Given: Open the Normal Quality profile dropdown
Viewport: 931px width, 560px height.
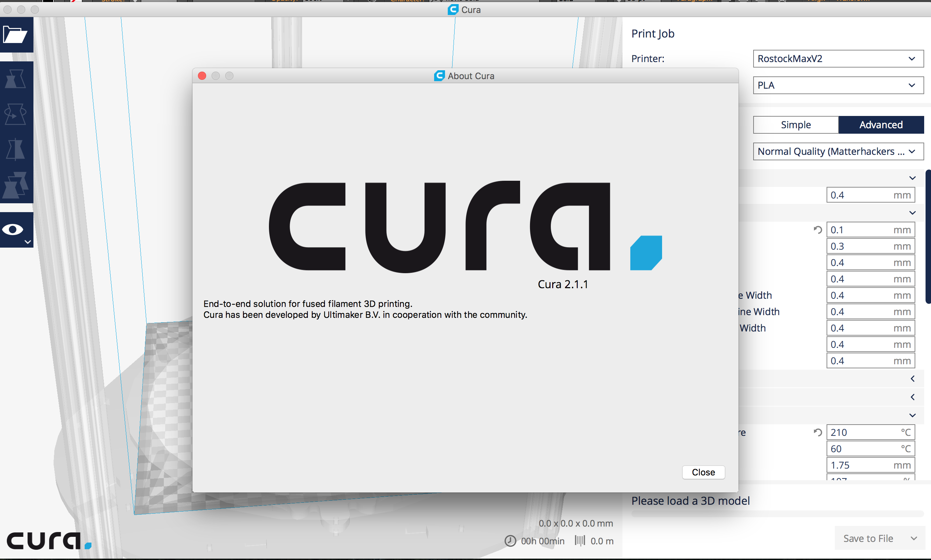Looking at the screenshot, I should pos(838,151).
